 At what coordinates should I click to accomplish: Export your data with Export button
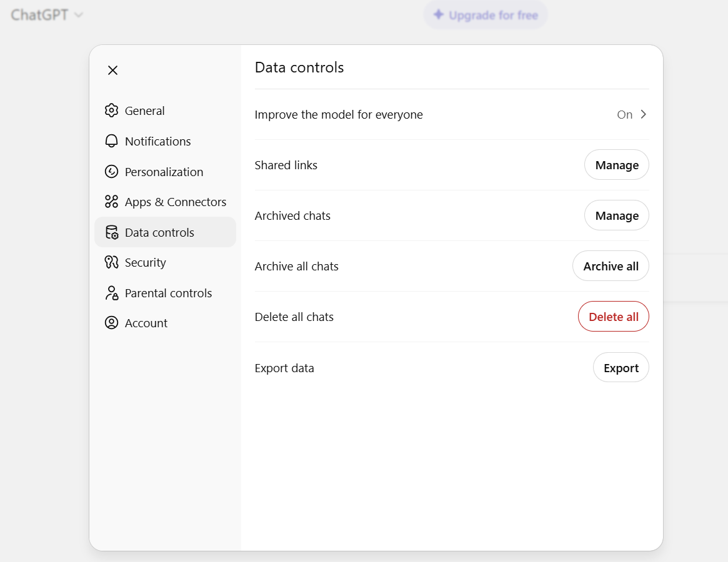tap(621, 368)
